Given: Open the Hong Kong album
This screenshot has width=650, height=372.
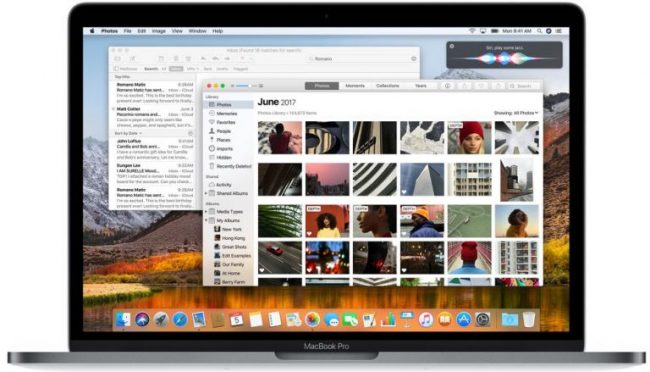Looking at the screenshot, I should click(233, 238).
